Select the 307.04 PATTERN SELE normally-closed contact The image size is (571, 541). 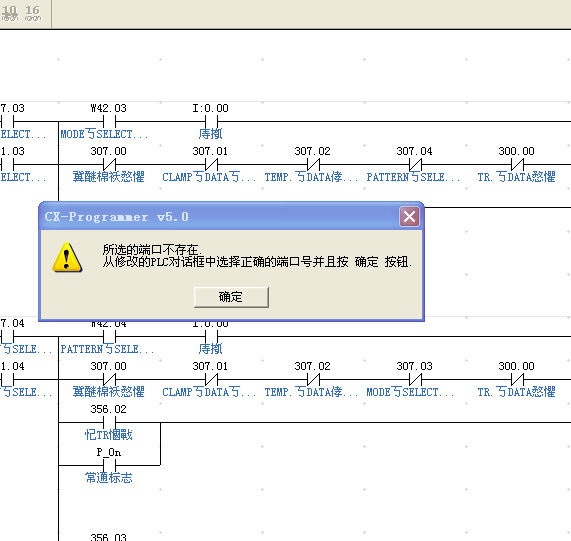415,164
